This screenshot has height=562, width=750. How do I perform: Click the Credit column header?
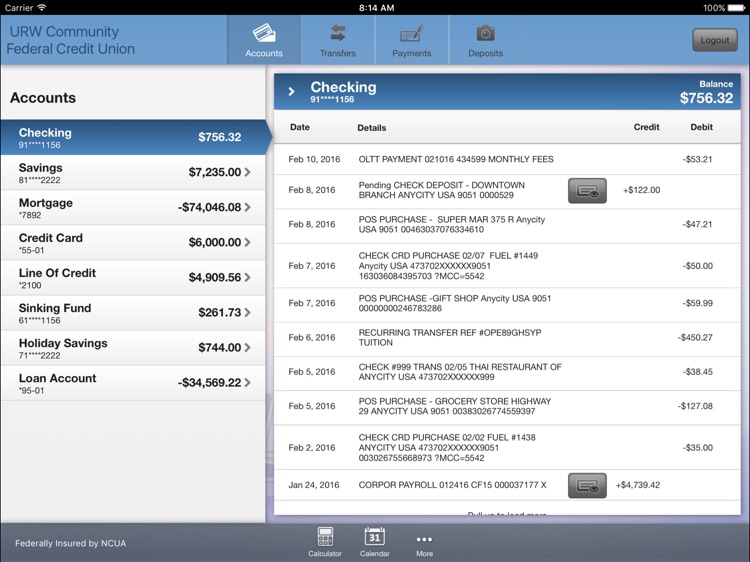coord(647,127)
